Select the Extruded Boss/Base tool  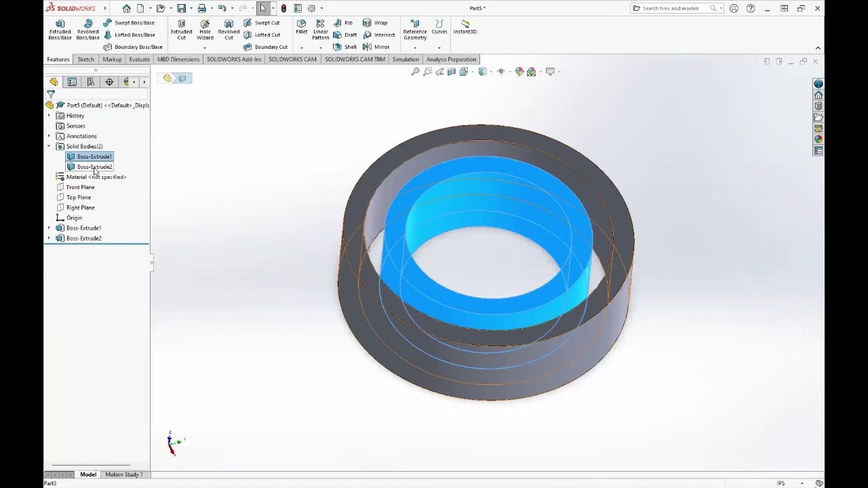pyautogui.click(x=60, y=29)
